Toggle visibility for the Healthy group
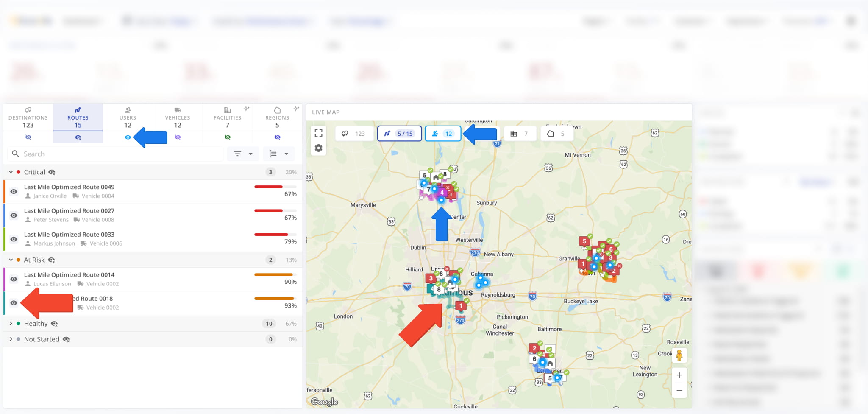Image resolution: width=868 pixels, height=414 pixels. click(54, 324)
